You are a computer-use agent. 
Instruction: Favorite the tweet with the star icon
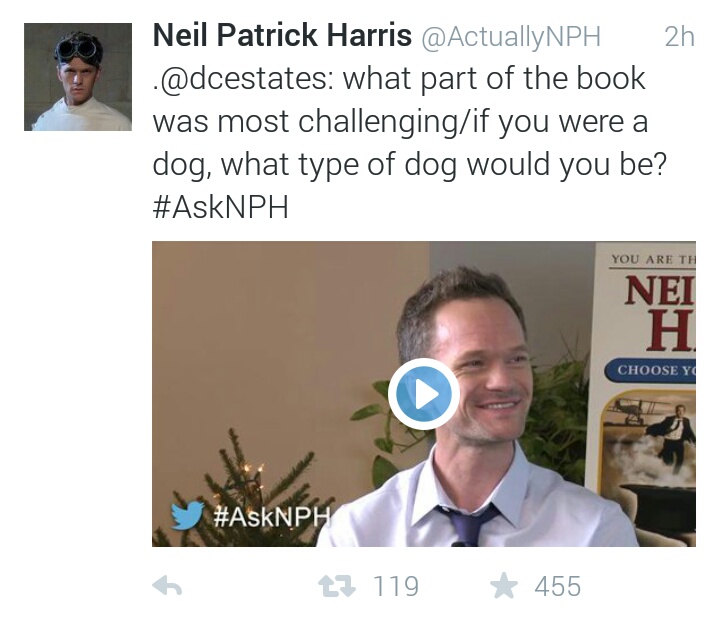pos(504,585)
